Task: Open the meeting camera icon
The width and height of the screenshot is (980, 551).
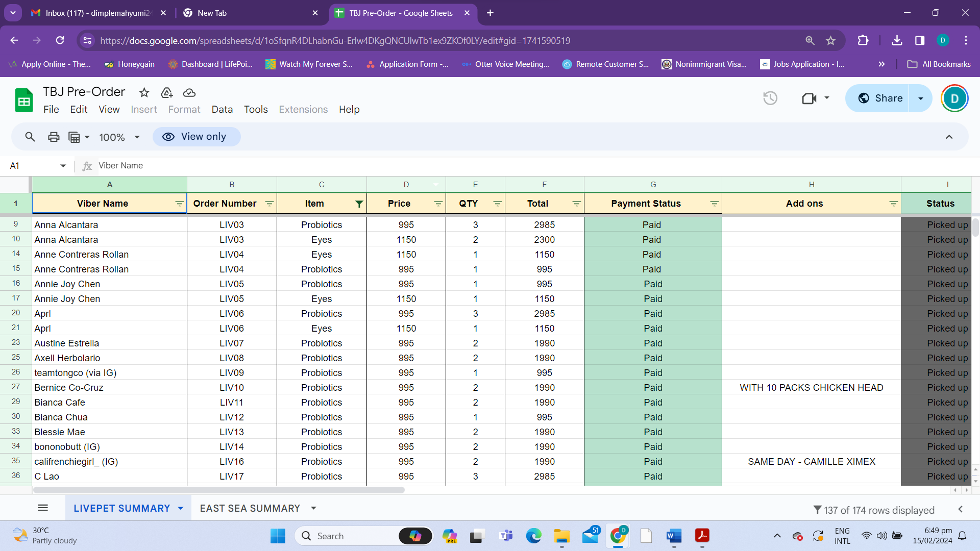Action: click(809, 98)
